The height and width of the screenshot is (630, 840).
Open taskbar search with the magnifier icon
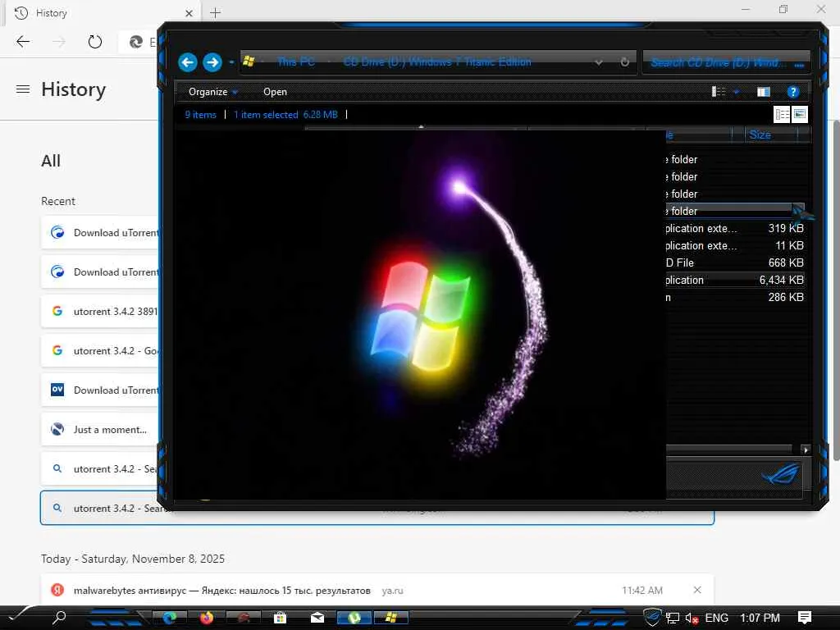[59, 618]
